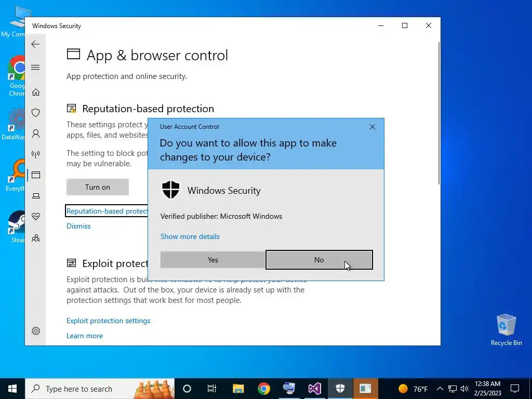Open the orange-highlighted taskbar app
532x399 pixels.
click(x=365, y=389)
